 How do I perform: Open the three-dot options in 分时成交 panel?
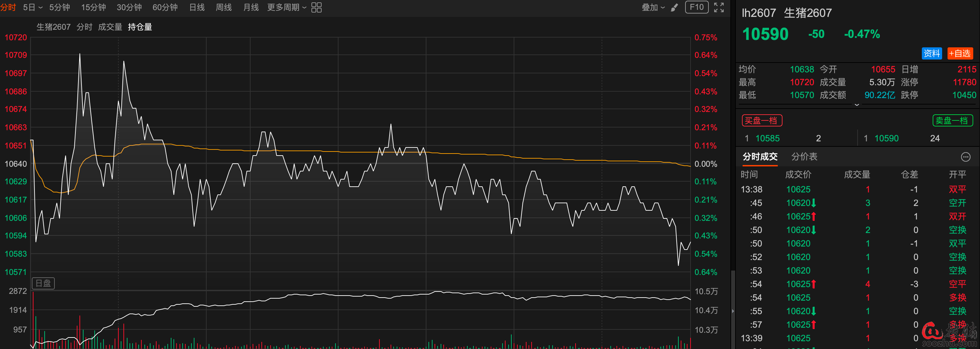(x=965, y=157)
